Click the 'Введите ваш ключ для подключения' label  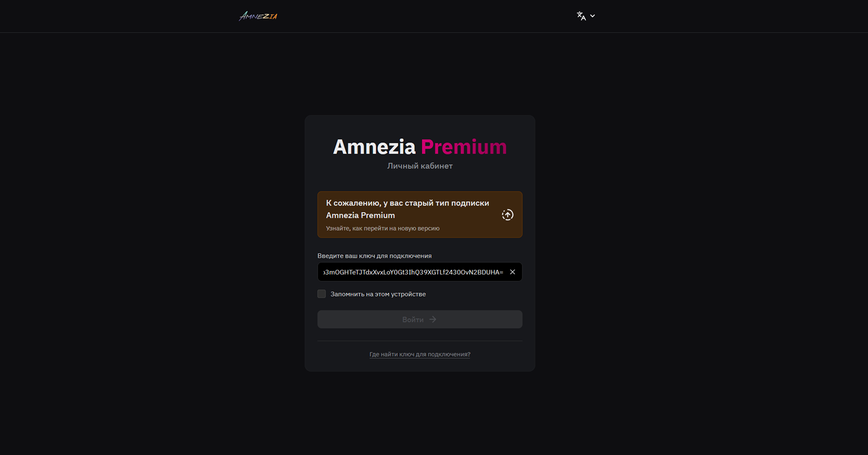(x=375, y=256)
